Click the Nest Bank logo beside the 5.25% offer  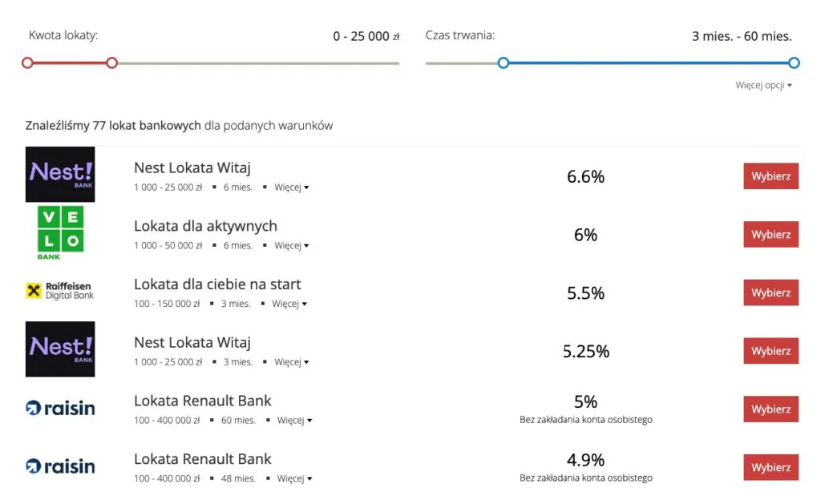59,349
